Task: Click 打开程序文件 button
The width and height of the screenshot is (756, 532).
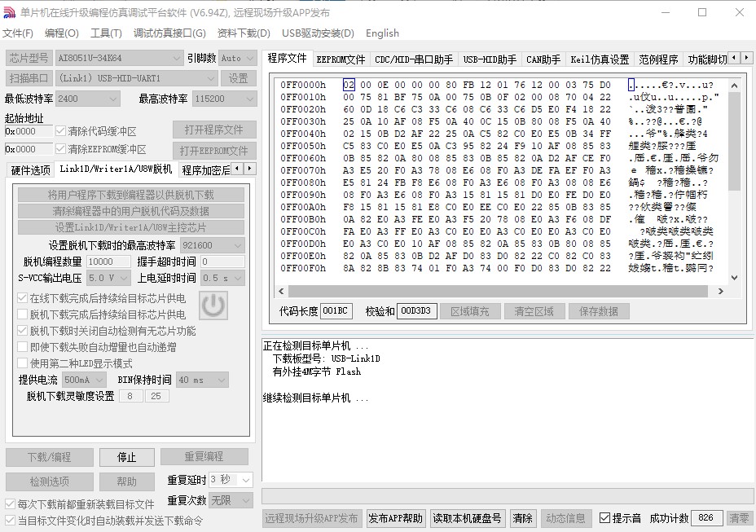Action: coord(214,130)
